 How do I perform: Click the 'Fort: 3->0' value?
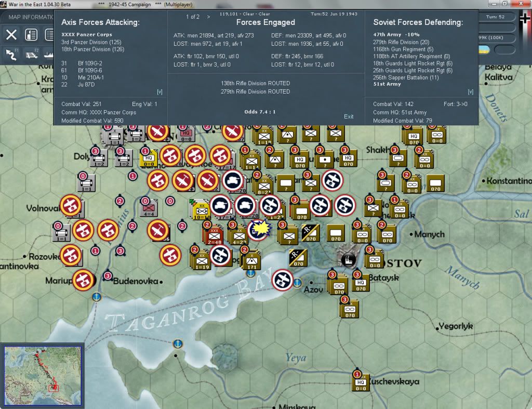click(455, 104)
